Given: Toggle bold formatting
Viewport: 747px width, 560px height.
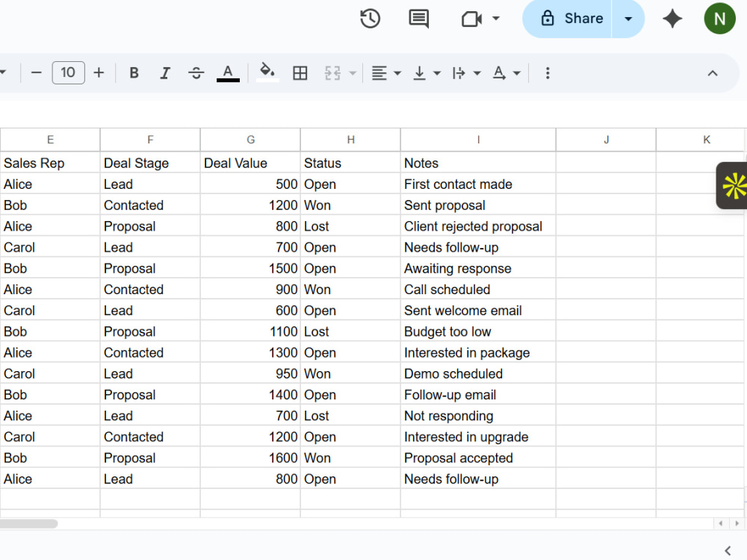Looking at the screenshot, I should click(x=134, y=73).
